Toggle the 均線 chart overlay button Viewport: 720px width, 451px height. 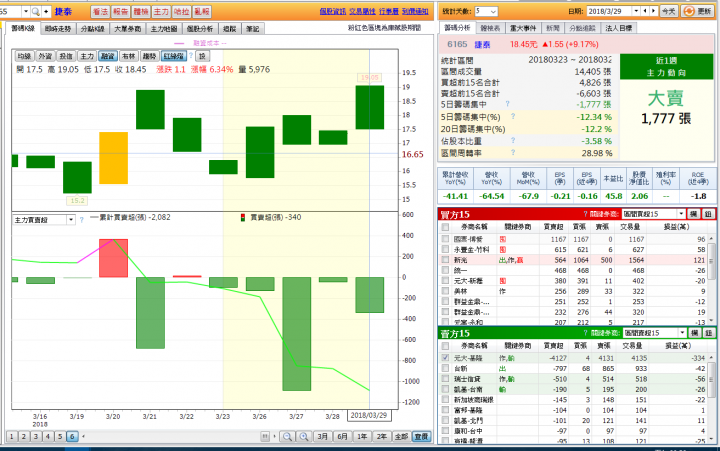pyautogui.click(x=24, y=56)
